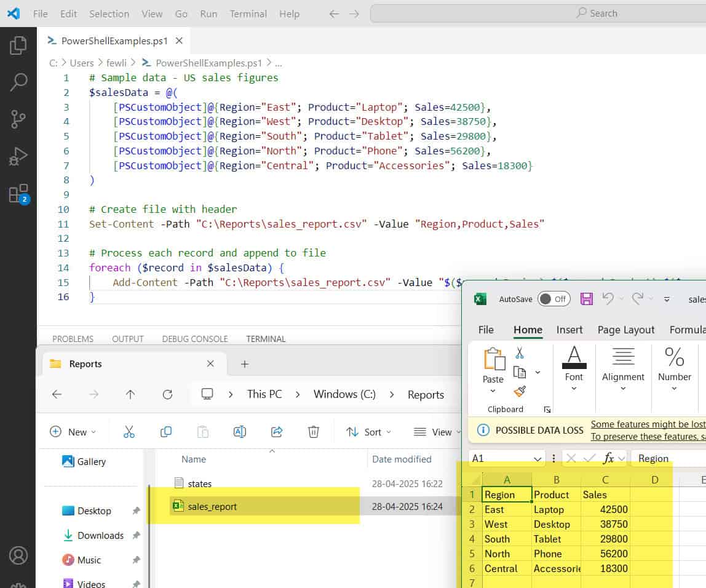
Task: Click Paste icon in Excel ribbon
Action: (494, 359)
